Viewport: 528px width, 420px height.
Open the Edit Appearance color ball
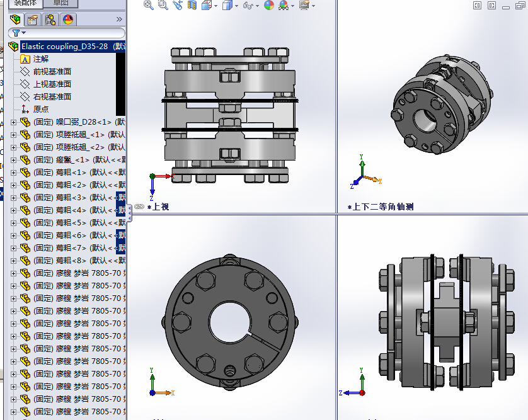click(269, 4)
